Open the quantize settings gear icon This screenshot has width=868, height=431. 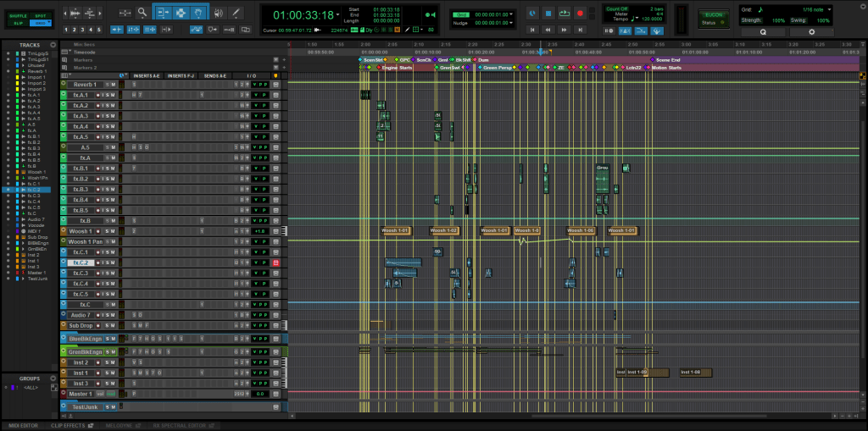click(811, 32)
